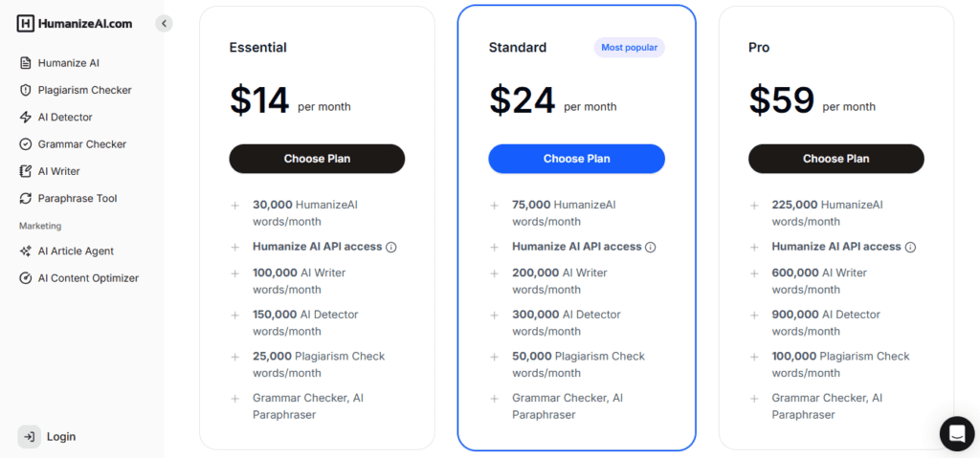Collapse the sidebar with the chevron arrow
The image size is (980, 458).
click(164, 23)
